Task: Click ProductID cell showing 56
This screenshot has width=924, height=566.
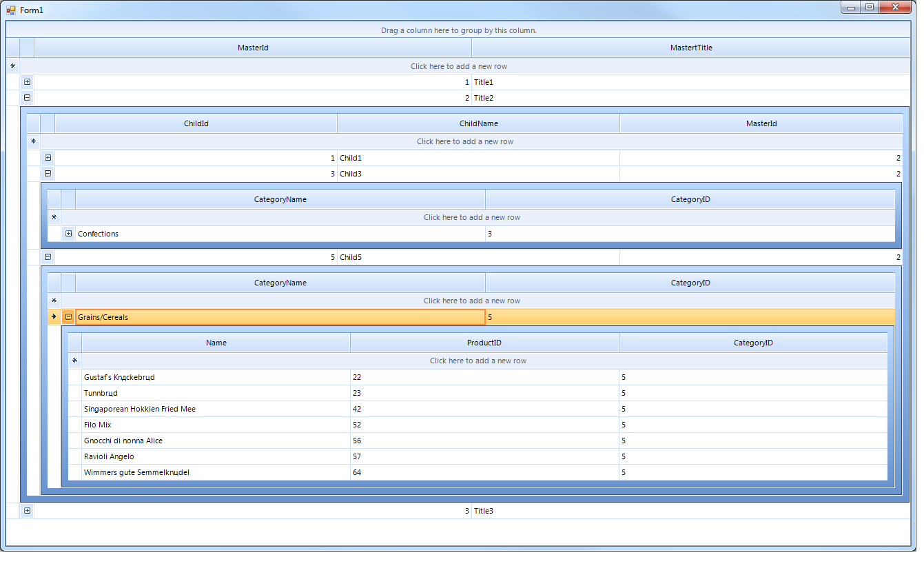Action: pyautogui.click(x=485, y=441)
